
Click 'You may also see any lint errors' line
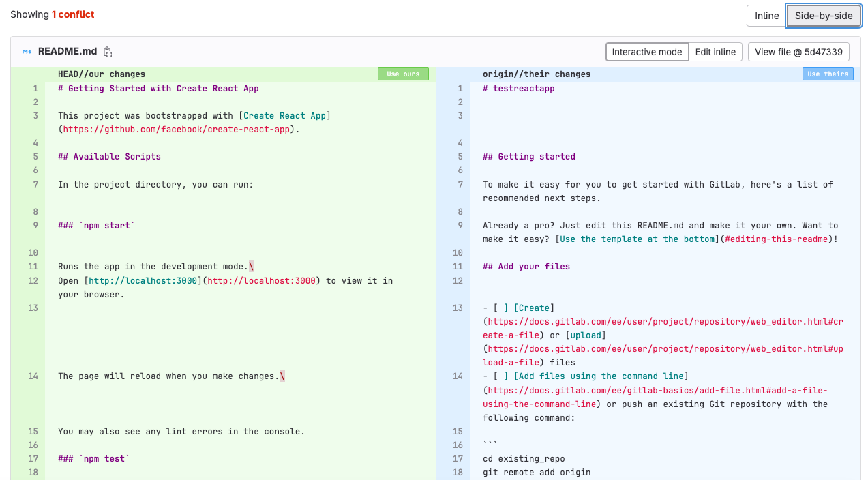point(181,431)
